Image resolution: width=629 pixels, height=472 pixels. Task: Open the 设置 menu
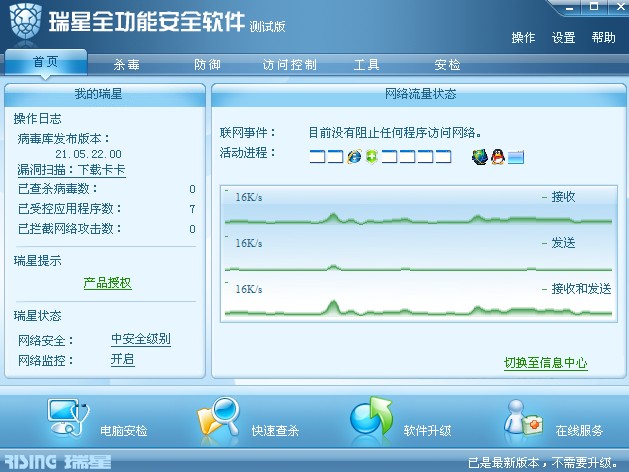[563, 38]
